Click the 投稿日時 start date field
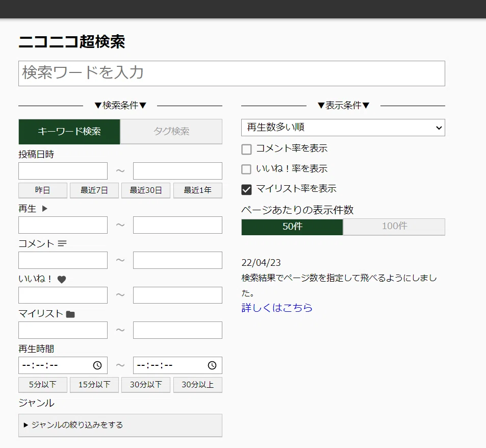This screenshot has height=448, width=486. point(63,171)
